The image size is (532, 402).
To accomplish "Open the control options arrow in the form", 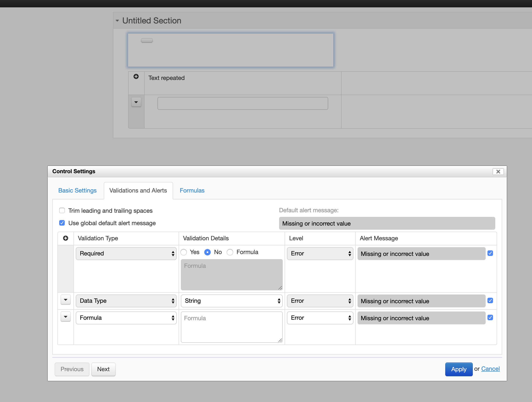I will (x=136, y=102).
